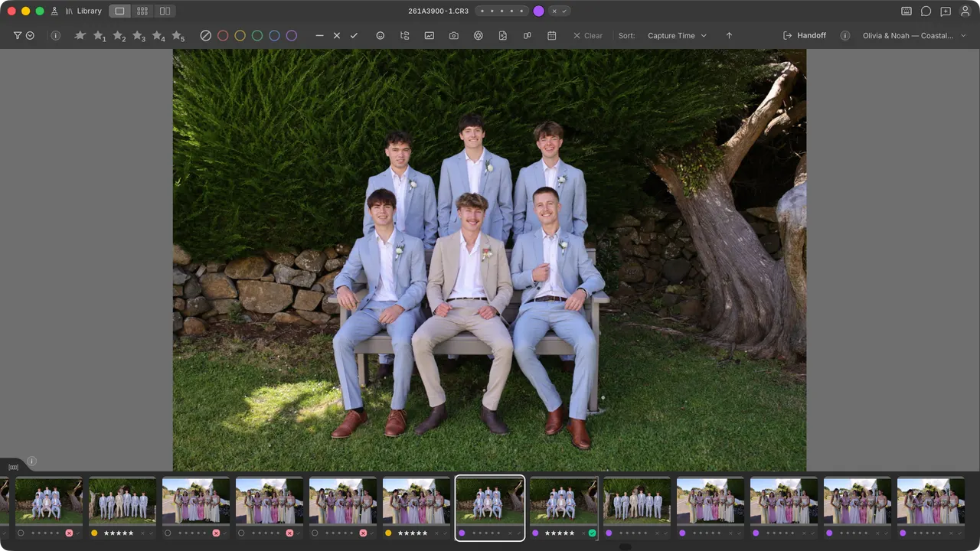Click the Handoff button
The height and width of the screenshot is (551, 980).
point(805,36)
